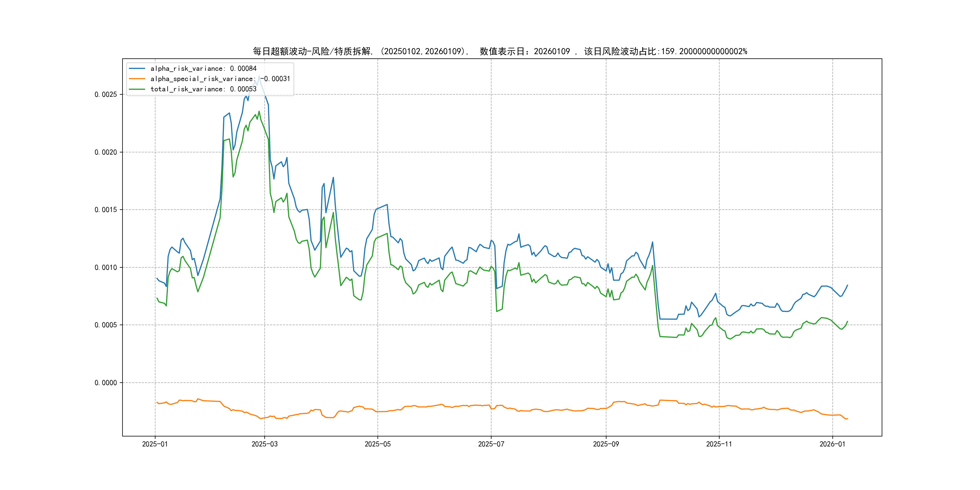Click the 0.0005 y-axis tick label
Image resolution: width=980 pixels, height=490 pixels.
106,325
